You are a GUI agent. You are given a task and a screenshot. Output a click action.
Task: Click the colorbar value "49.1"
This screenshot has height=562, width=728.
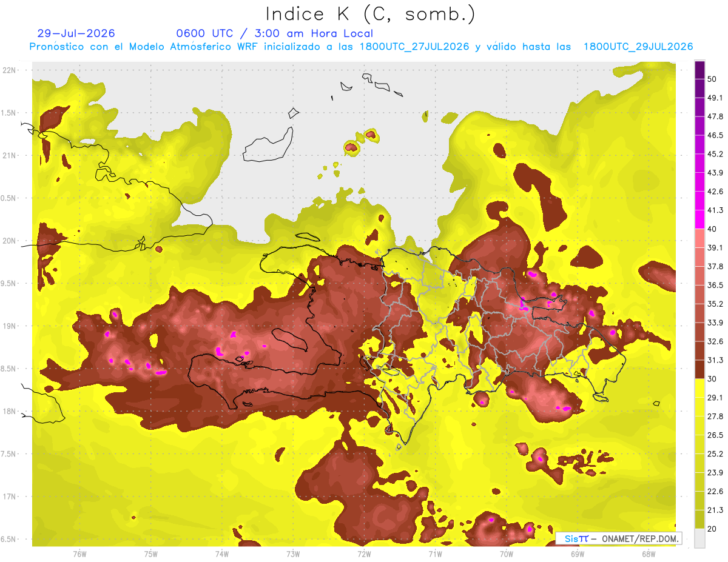pos(715,98)
